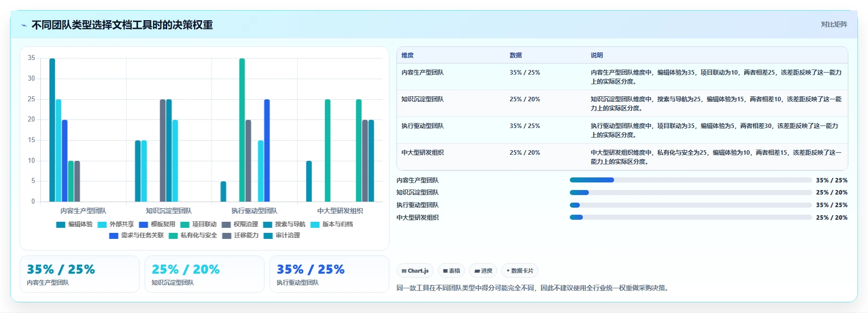The width and height of the screenshot is (868, 313).
Task: Click the 维度 column header
Action: pyautogui.click(x=408, y=55)
